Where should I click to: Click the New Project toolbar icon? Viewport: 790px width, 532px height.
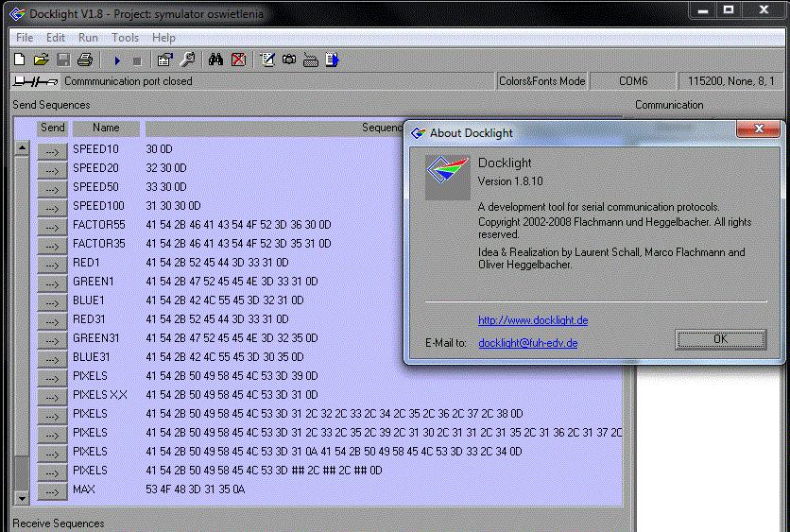[x=19, y=60]
